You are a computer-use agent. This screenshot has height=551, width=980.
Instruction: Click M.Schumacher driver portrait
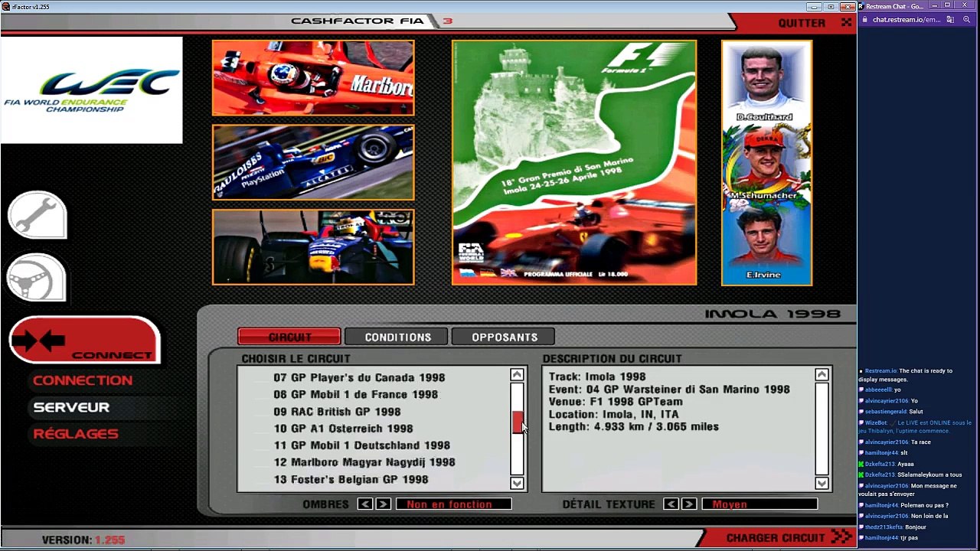(766, 162)
